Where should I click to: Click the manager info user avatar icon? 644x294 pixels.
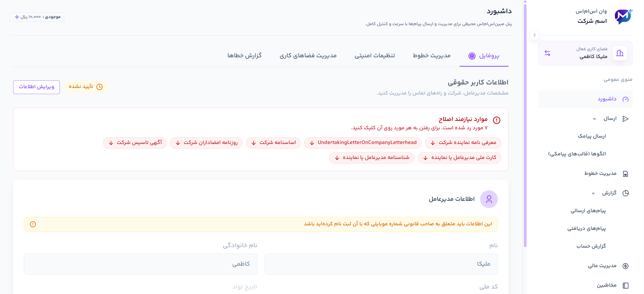tap(489, 199)
